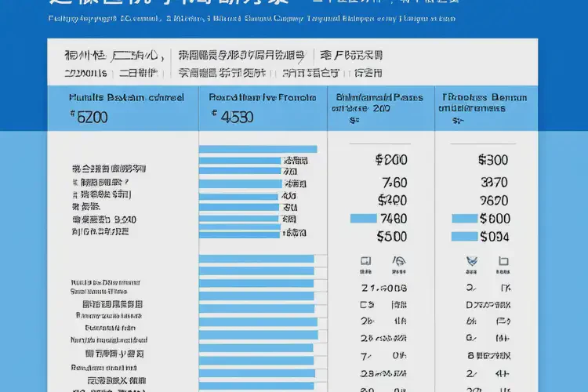Viewport: 588px width, 392px height.
Task: Select the third column header above $200
Action: 379,98
